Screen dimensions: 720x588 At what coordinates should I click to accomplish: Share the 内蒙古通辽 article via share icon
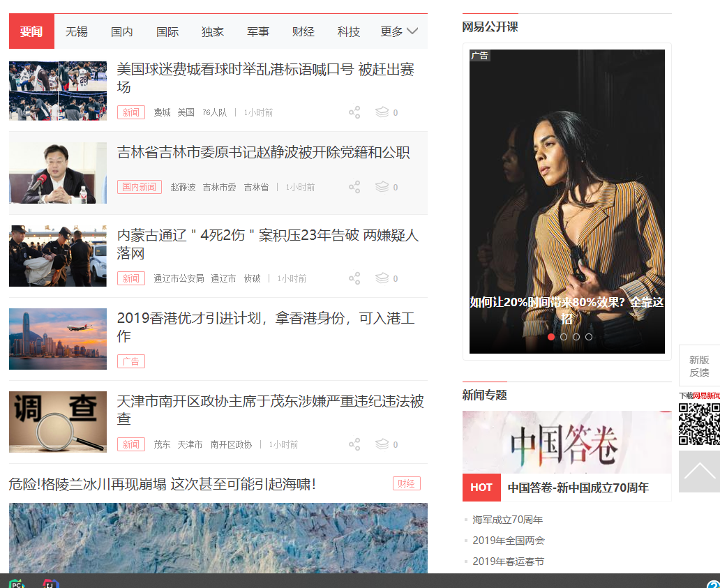point(354,278)
